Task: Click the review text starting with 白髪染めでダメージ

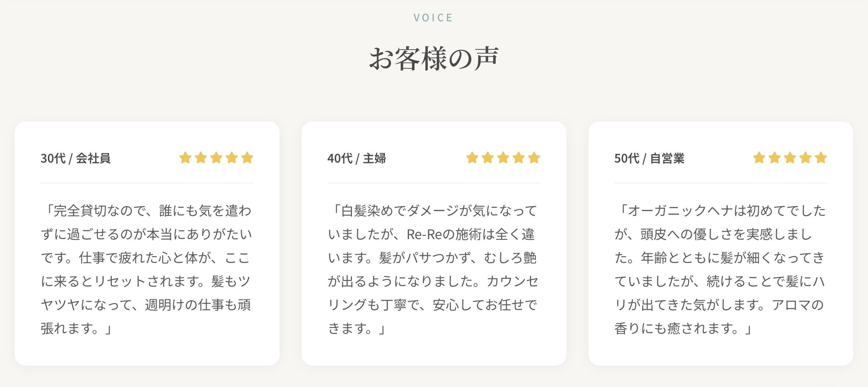Action: 433,269
